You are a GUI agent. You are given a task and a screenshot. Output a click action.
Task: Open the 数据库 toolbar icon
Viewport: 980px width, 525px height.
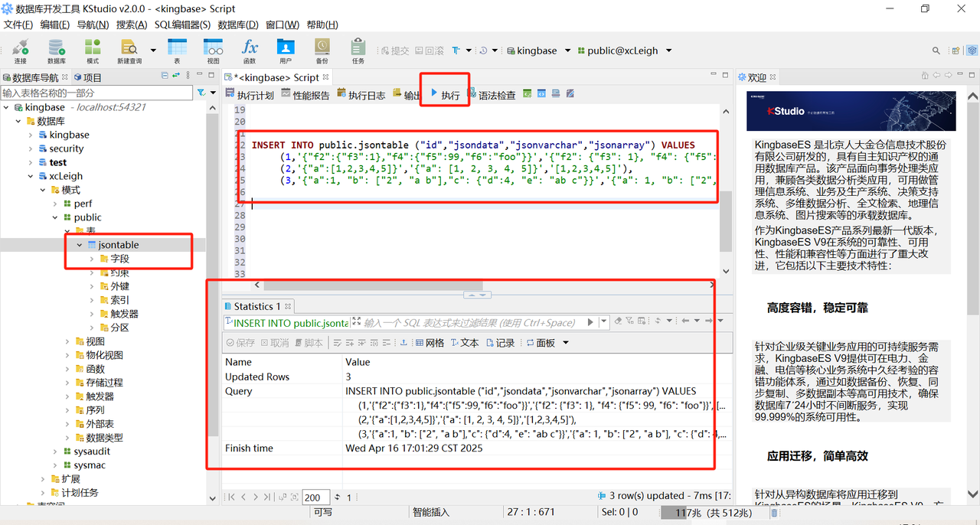pyautogui.click(x=57, y=51)
